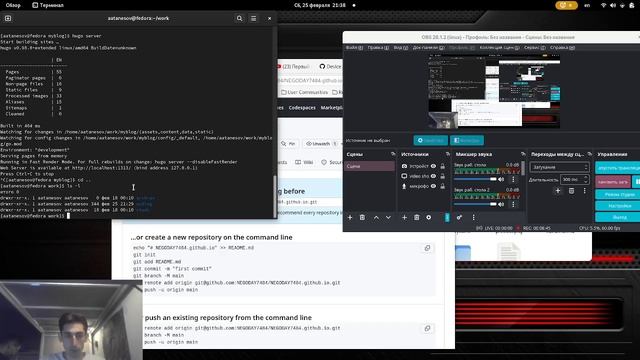Open system status menu in top bar
640x360 pixels.
pyautogui.click(x=618, y=5)
